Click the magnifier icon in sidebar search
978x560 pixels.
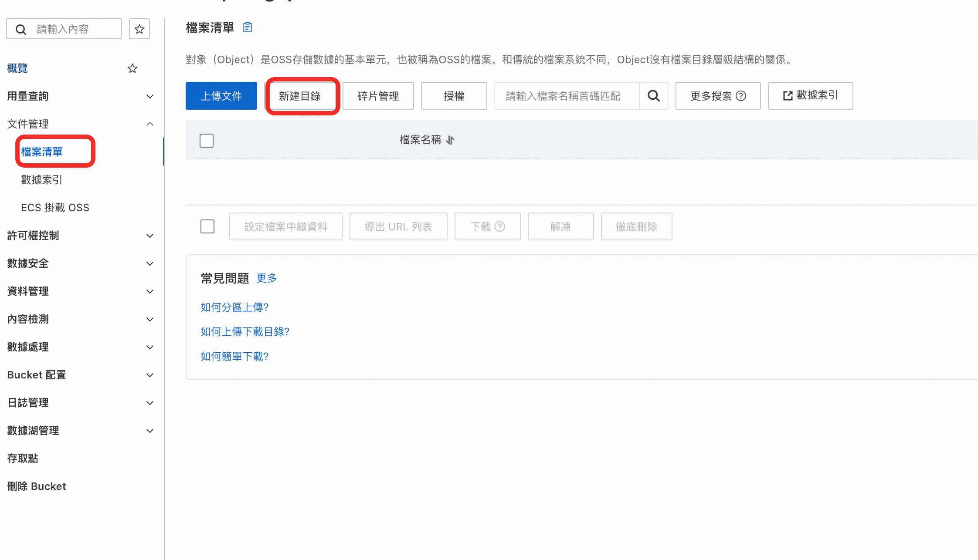coord(21,29)
